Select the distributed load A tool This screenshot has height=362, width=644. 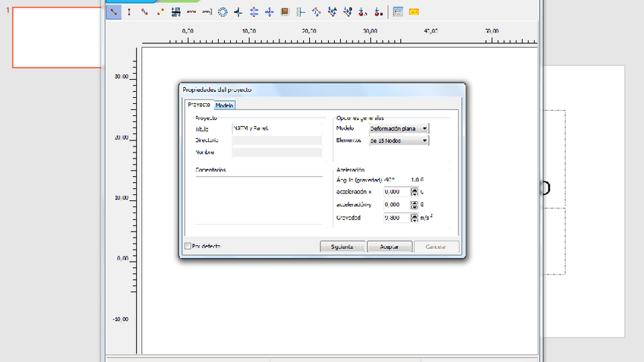coord(333,12)
